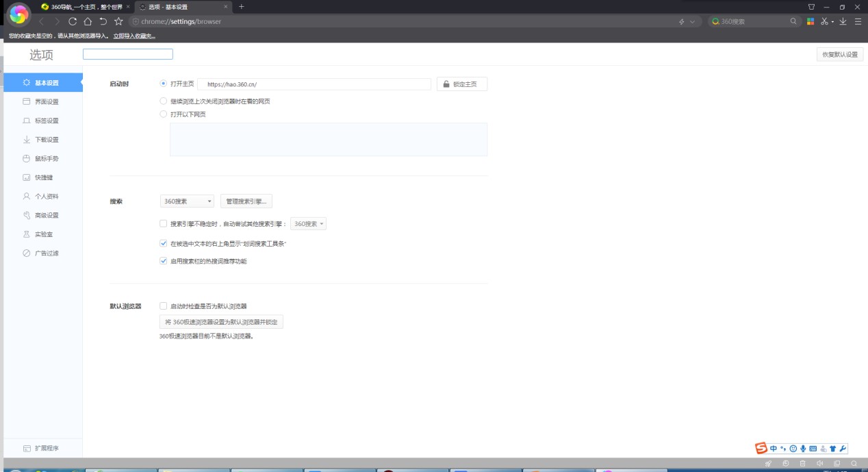Click the trash cleanup icon in status bar
The height and width of the screenshot is (472, 868).
point(802,464)
